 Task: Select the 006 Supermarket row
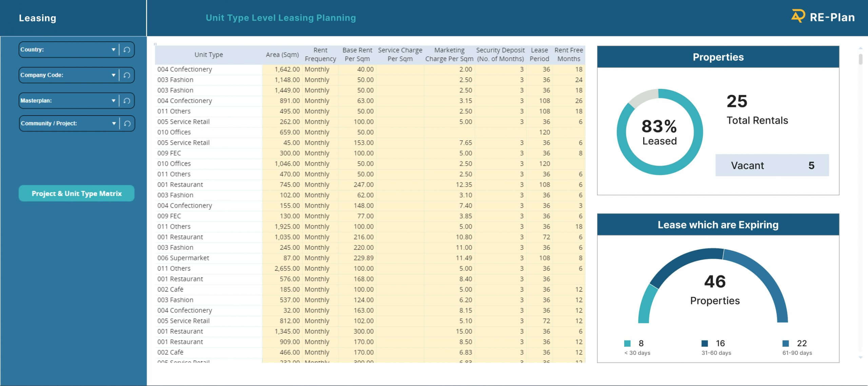coord(183,258)
